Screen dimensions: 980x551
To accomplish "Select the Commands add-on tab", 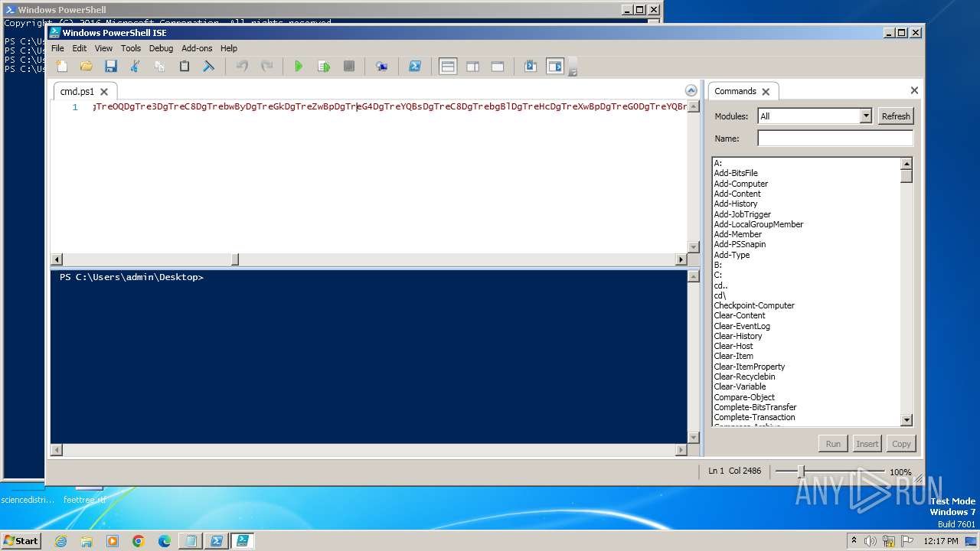I will 735,91.
